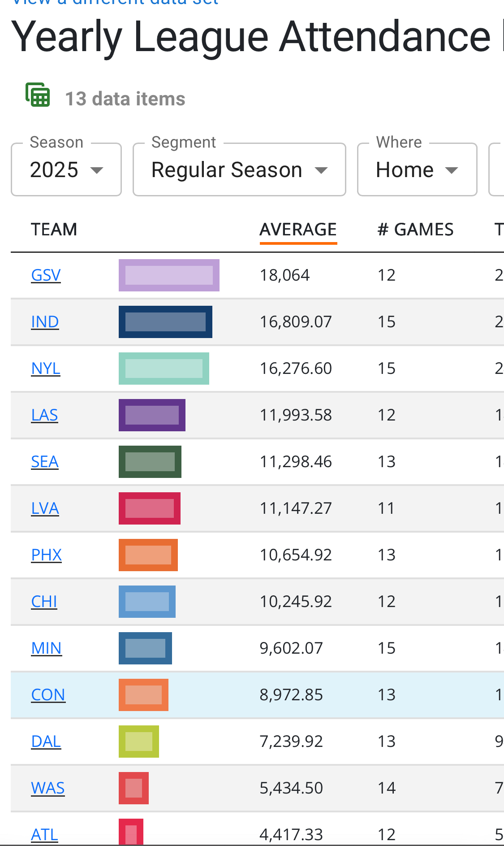The height and width of the screenshot is (846, 504).
Task: Sort by the AVERAGE column header
Action: [298, 230]
